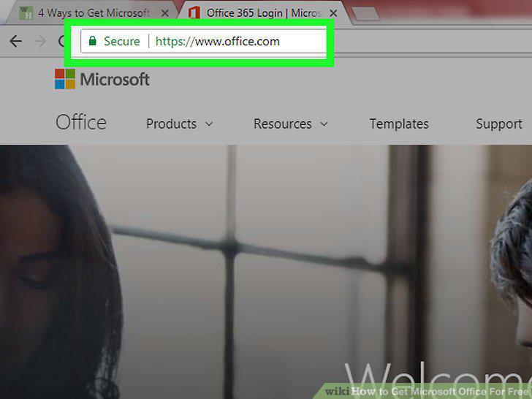Viewport: 532px width, 399px height.
Task: Click the https://www.office.com address field
Action: pos(217,42)
